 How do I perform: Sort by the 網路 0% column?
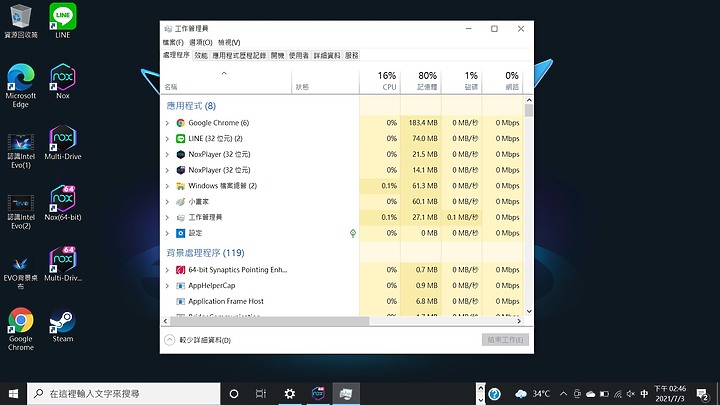502,81
